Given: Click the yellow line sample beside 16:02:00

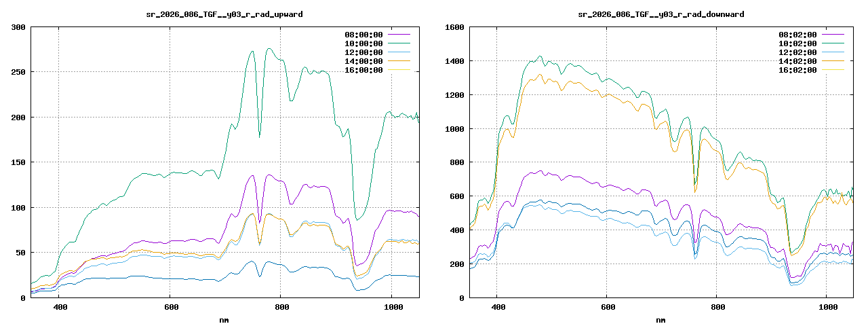Looking at the screenshot, I should coord(833,70).
